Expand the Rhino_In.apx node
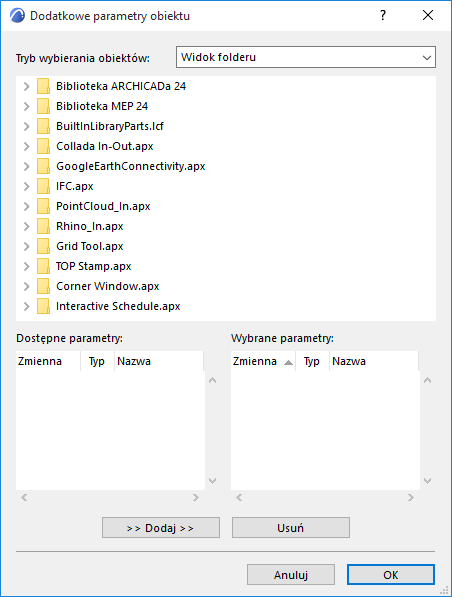452x597 pixels. click(27, 226)
